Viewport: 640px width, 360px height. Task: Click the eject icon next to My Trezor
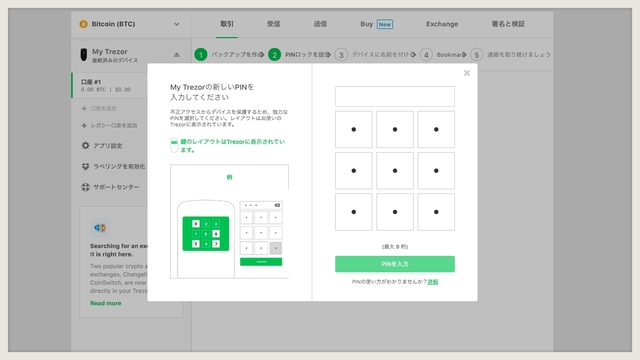click(x=176, y=55)
